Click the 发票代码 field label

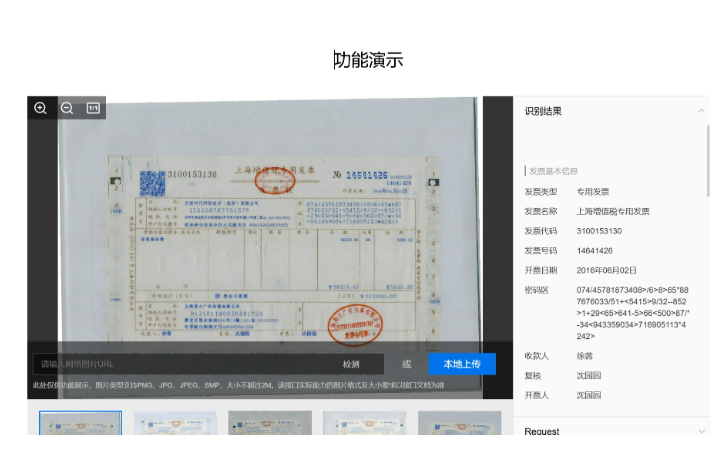[x=540, y=231]
